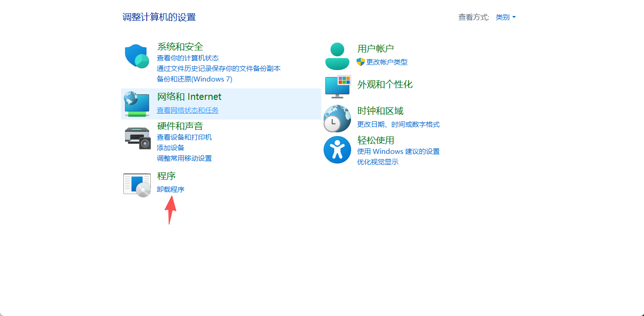The width and height of the screenshot is (644, 316).
Task: Click the 用户帐户 person icon
Action: (337, 56)
